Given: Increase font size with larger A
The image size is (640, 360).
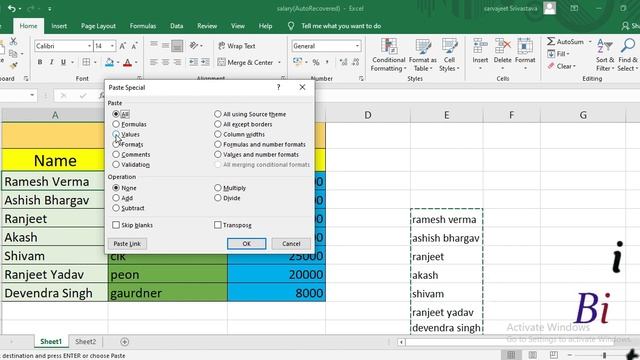Looking at the screenshot, I should click(122, 46).
